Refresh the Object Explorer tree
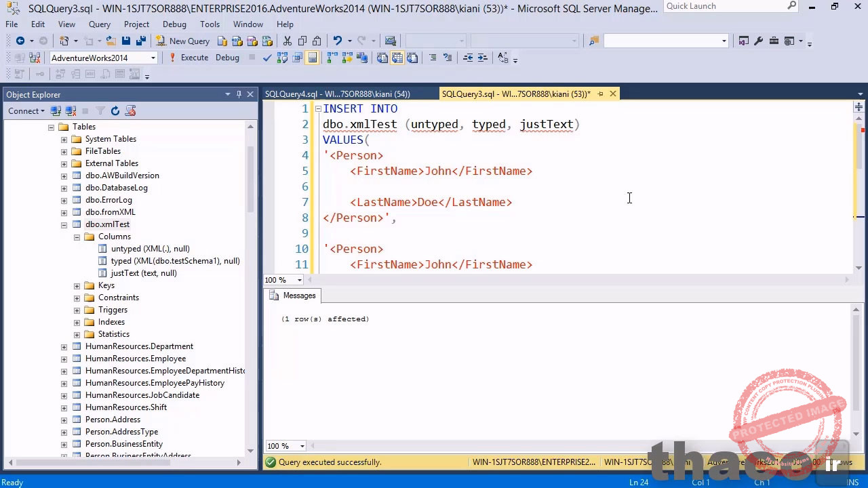Viewport: 868px width, 488px height. click(115, 110)
